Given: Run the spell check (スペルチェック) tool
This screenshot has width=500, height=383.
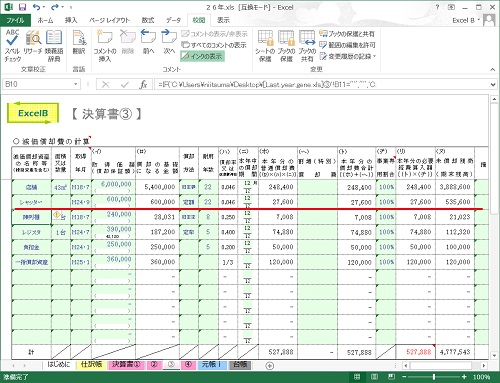Looking at the screenshot, I should [x=13, y=46].
